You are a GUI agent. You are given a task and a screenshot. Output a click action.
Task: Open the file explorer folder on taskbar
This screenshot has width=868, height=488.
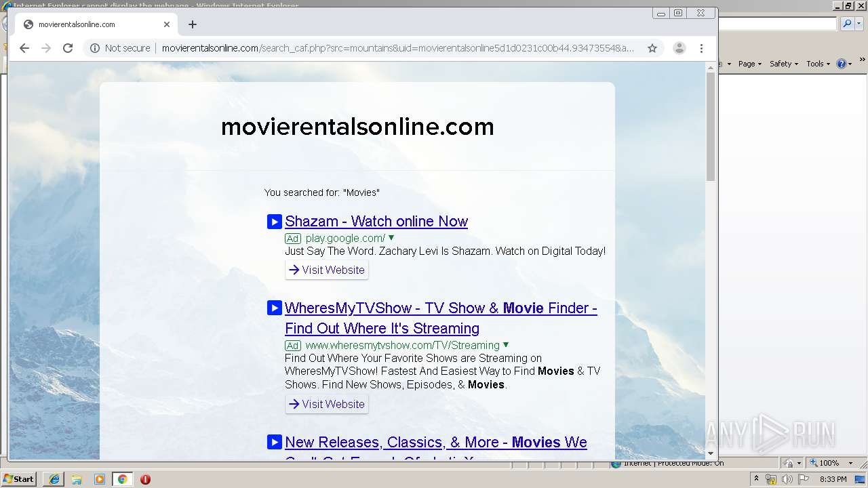[x=77, y=479]
